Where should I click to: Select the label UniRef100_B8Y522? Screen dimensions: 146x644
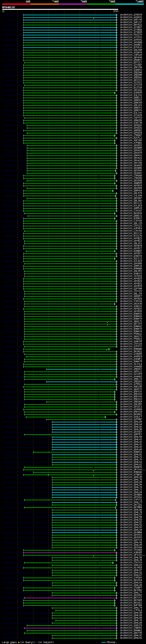(131, 25)
